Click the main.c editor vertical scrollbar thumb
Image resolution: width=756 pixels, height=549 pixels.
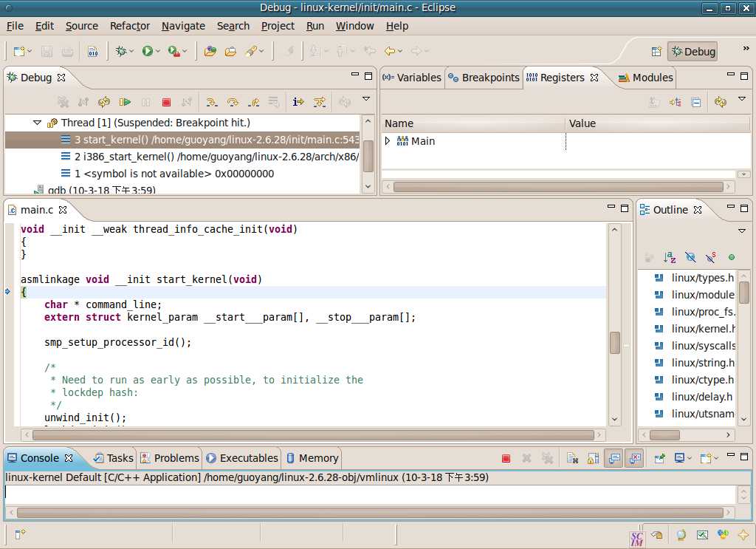pos(614,343)
